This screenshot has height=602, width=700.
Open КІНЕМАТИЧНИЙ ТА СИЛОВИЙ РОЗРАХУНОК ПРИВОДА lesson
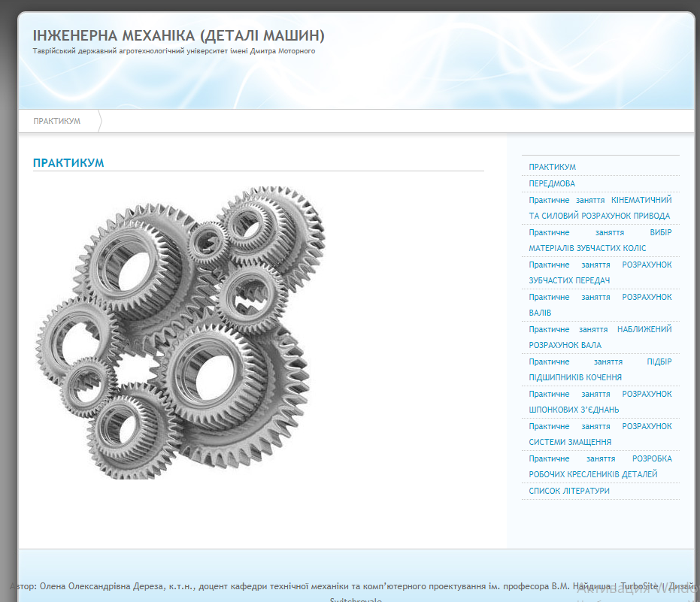600,208
